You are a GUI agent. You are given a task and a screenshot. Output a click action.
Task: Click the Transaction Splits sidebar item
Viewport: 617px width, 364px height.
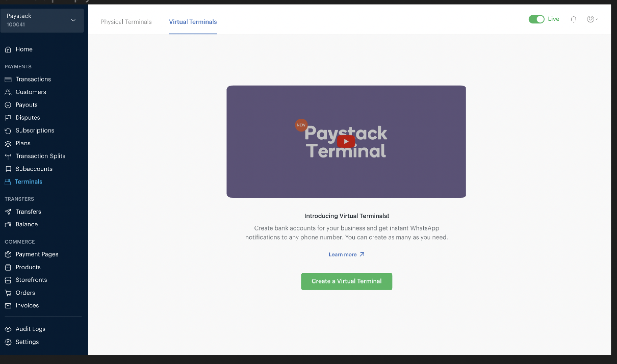pos(40,156)
